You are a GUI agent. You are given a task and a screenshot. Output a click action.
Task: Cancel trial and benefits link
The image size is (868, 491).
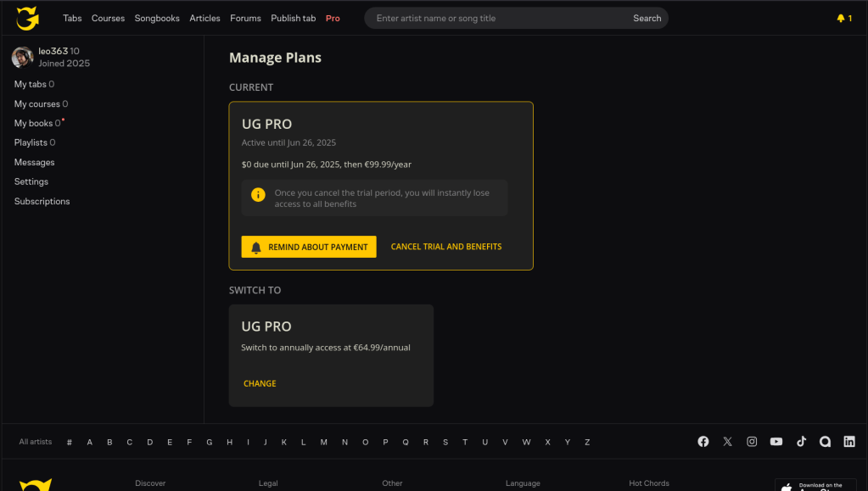(446, 247)
